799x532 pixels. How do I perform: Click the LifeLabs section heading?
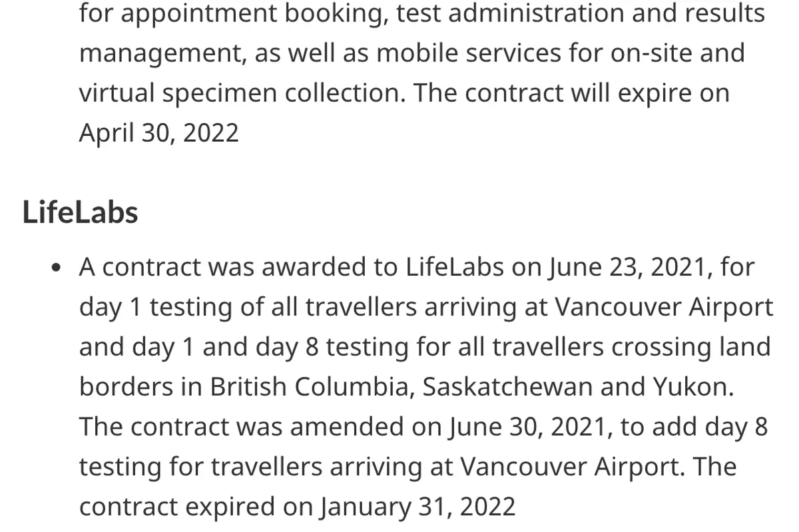point(81,213)
